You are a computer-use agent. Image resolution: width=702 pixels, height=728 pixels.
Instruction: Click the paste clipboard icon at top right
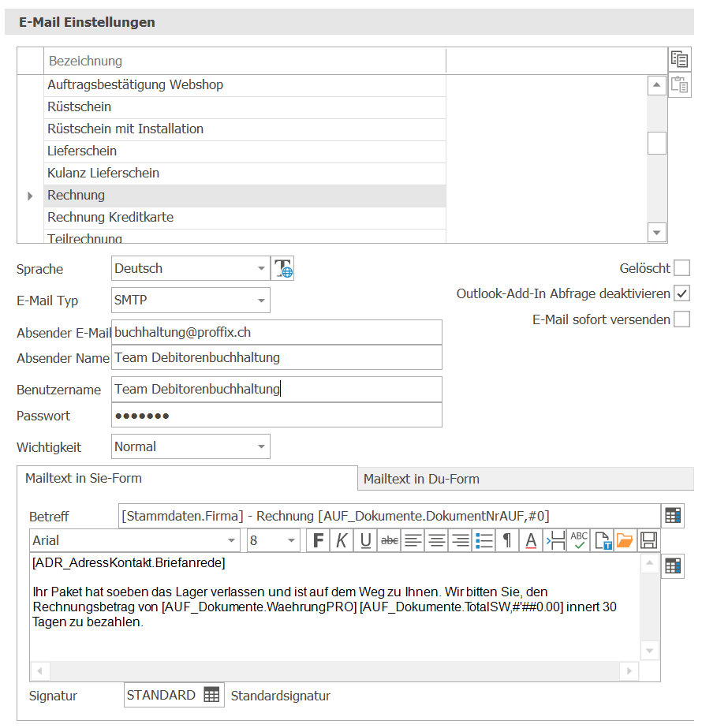(x=680, y=85)
